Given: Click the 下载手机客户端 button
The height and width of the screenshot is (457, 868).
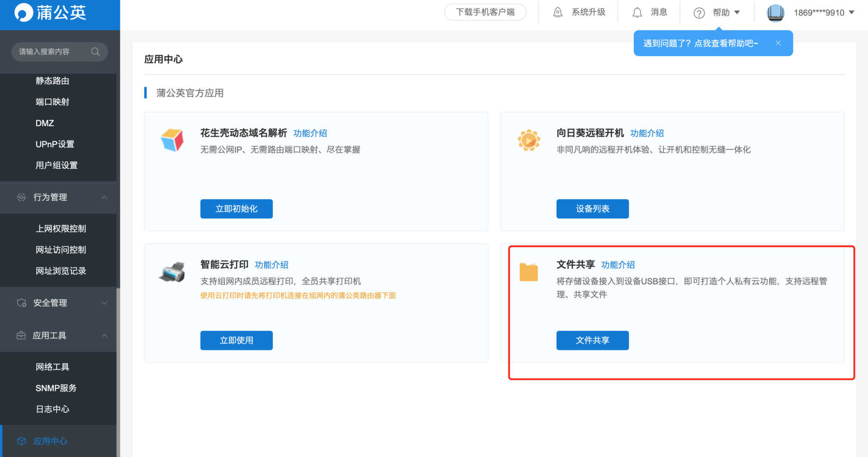Looking at the screenshot, I should tap(485, 12).
